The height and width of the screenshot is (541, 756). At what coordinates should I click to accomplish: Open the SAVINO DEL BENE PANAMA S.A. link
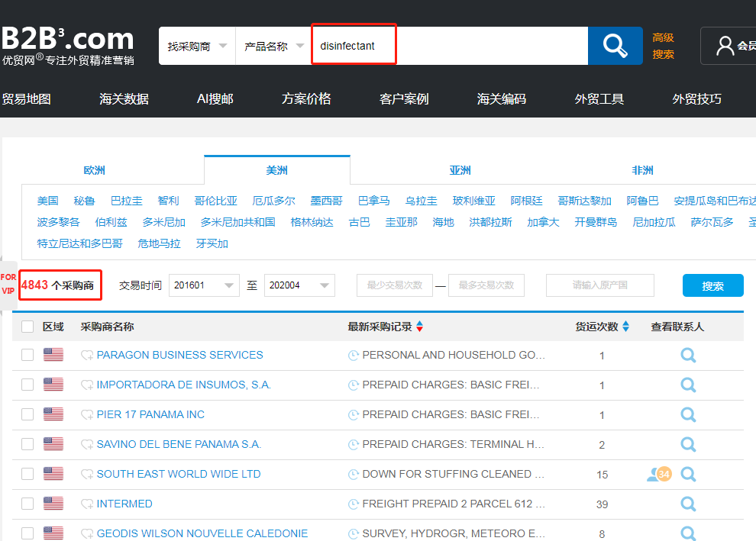179,444
